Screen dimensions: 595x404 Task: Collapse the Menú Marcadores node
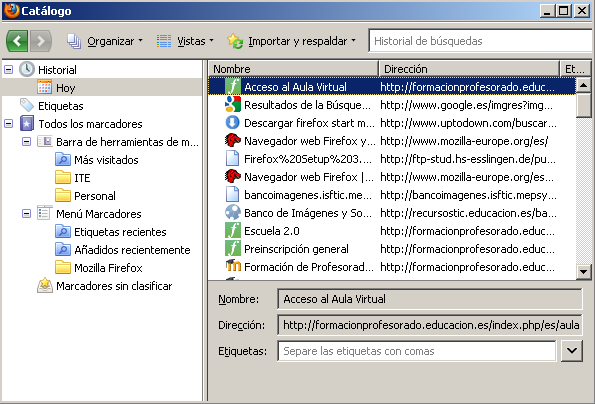(x=26, y=214)
